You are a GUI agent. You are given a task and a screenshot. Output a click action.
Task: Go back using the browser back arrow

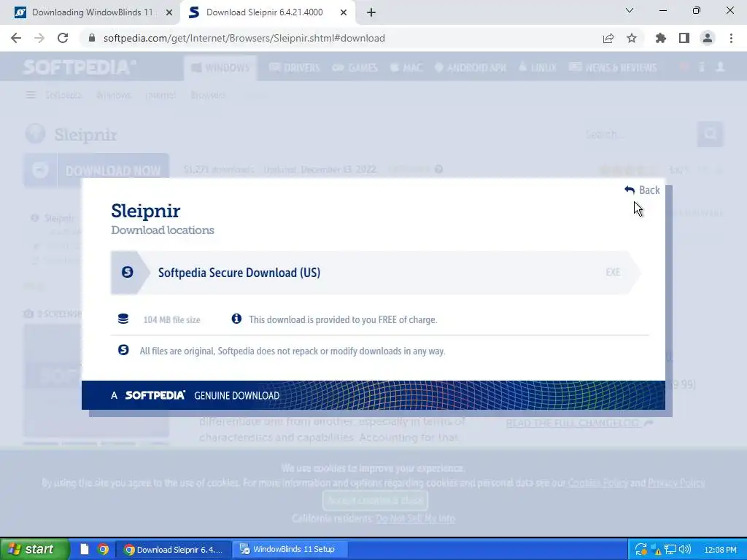point(16,38)
